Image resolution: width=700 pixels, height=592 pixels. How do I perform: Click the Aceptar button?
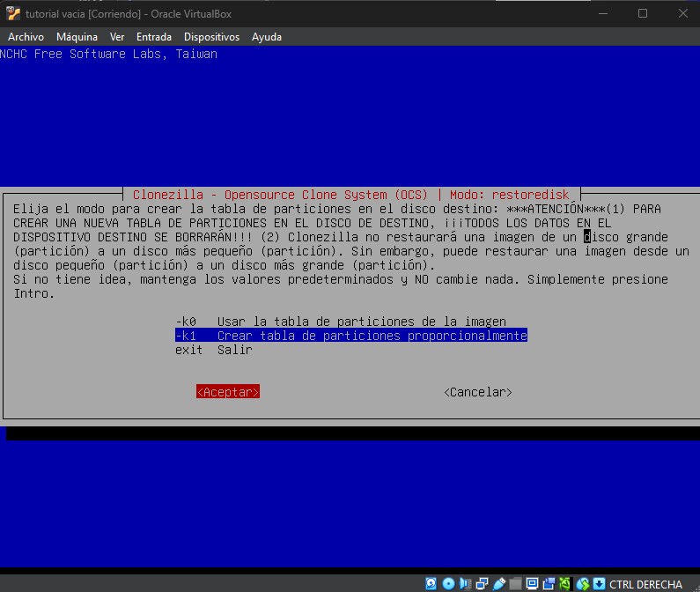(x=228, y=392)
